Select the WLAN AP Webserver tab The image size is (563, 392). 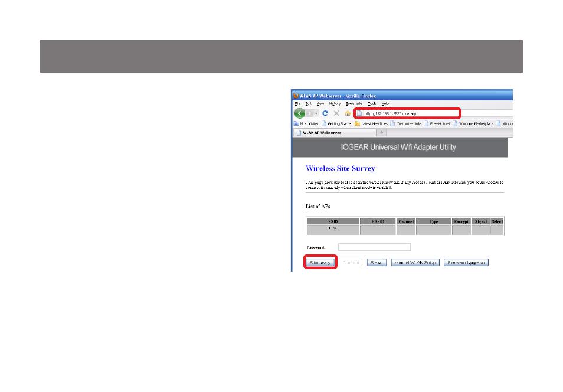(x=335, y=133)
